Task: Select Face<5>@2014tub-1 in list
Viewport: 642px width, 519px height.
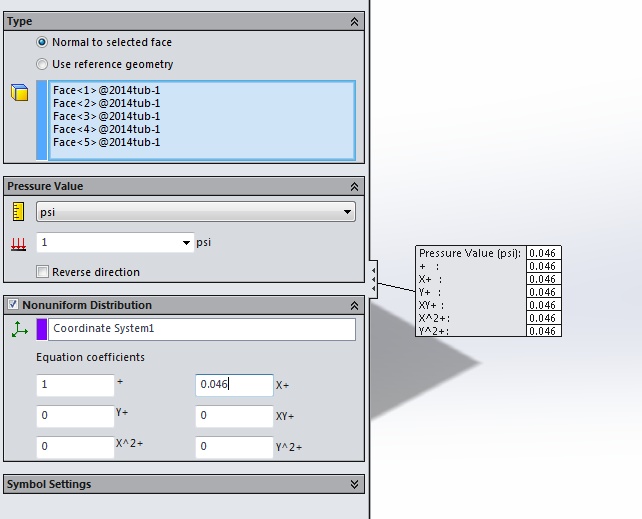Action: (x=106, y=142)
